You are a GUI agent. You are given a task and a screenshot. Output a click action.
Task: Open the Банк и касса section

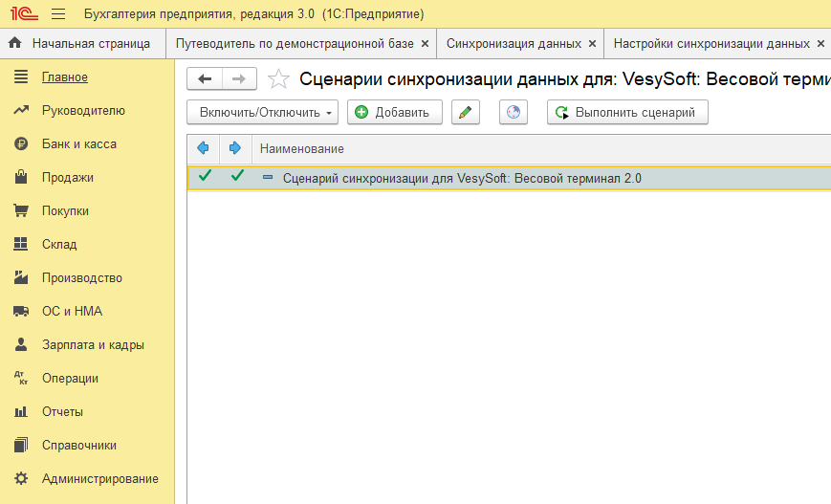(x=78, y=144)
